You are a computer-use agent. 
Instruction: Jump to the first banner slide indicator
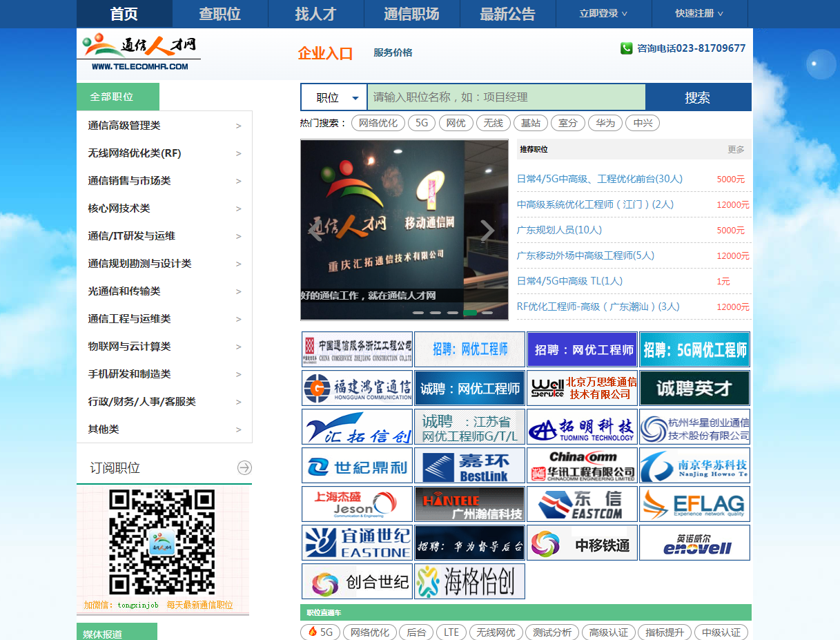click(418, 313)
